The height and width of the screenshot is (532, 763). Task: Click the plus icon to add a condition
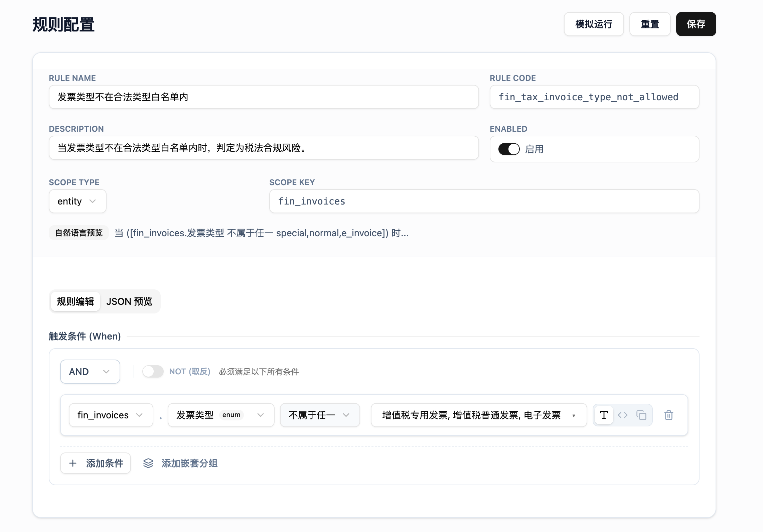[x=73, y=463]
